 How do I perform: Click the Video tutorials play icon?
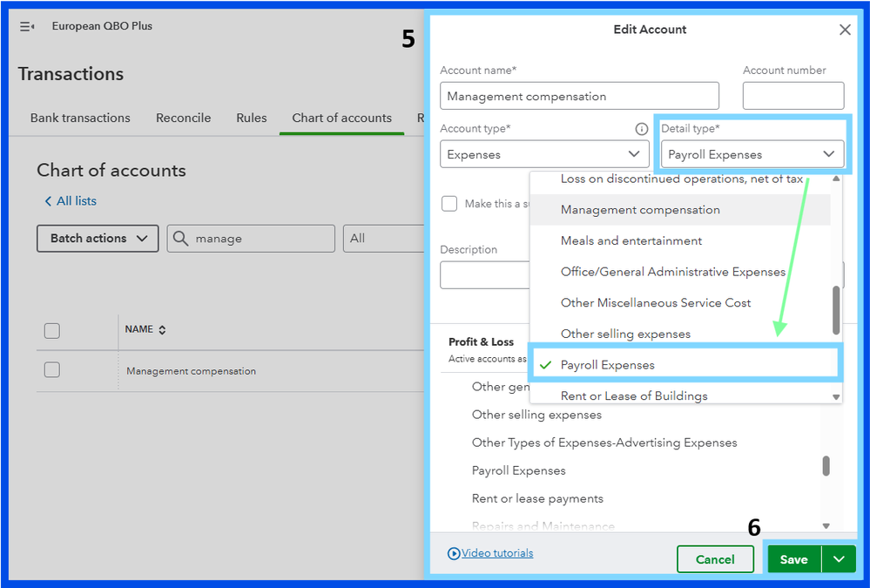[x=454, y=553]
